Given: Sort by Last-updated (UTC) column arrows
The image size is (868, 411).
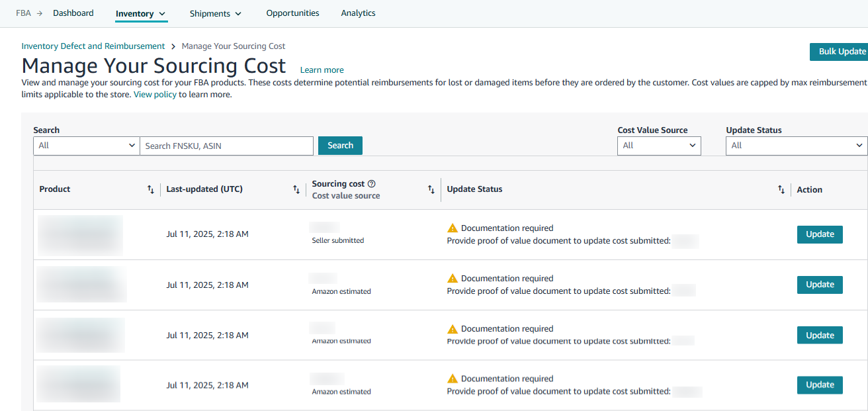Looking at the screenshot, I should pos(296,190).
